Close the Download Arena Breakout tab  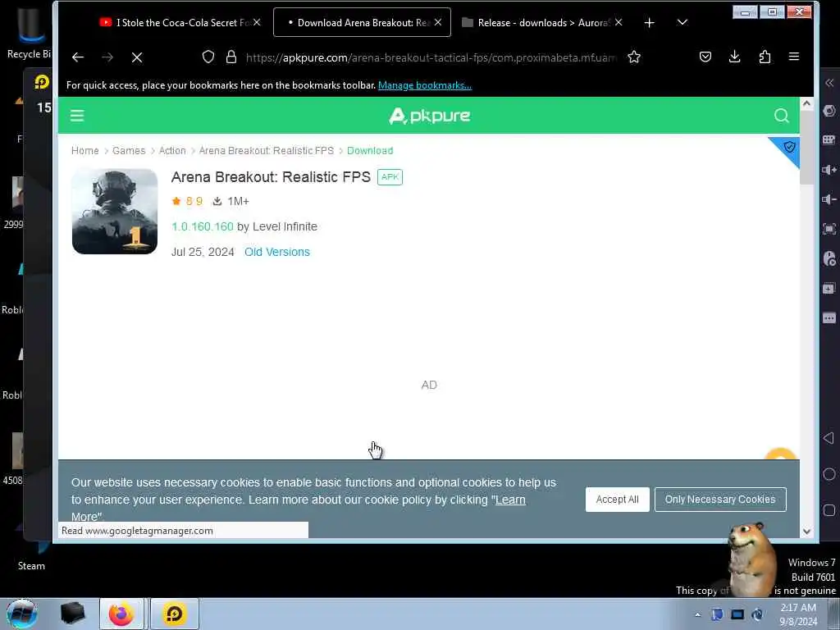[x=438, y=22]
